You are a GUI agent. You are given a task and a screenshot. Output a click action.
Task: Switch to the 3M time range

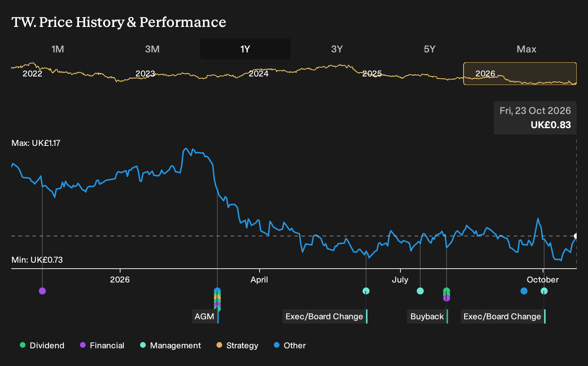coord(152,49)
